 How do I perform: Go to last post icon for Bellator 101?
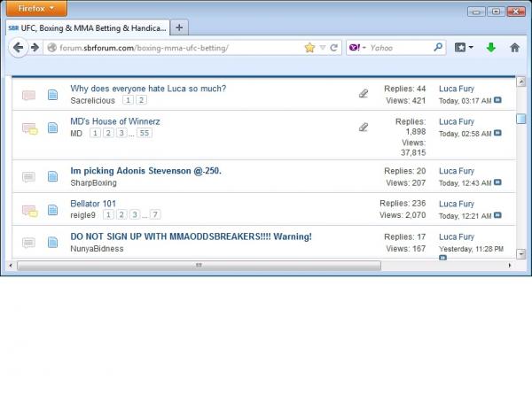click(x=497, y=215)
